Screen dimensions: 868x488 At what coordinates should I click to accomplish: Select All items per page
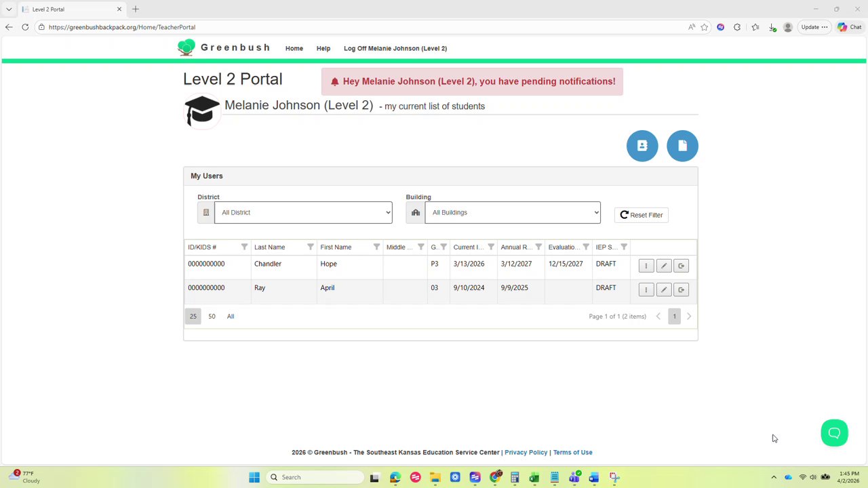(x=231, y=317)
